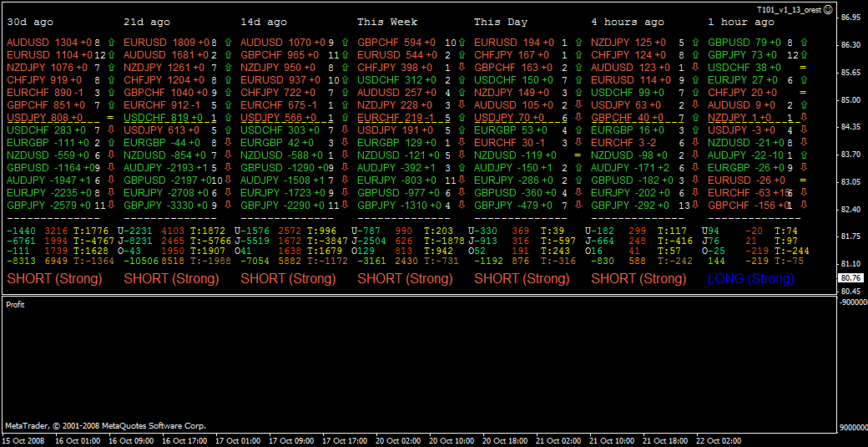The height and width of the screenshot is (447, 868).
Task: Click the green up arrow beside GBPUSD 79
Action: [x=802, y=42]
